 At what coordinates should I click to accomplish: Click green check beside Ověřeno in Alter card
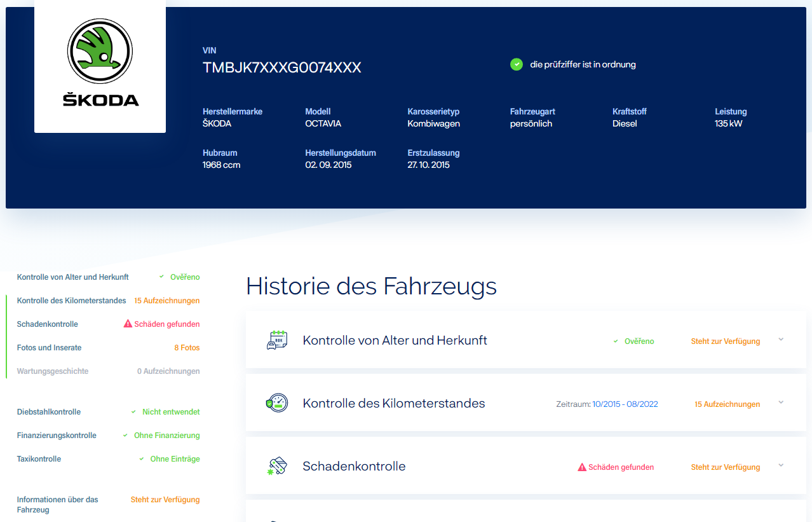616,341
